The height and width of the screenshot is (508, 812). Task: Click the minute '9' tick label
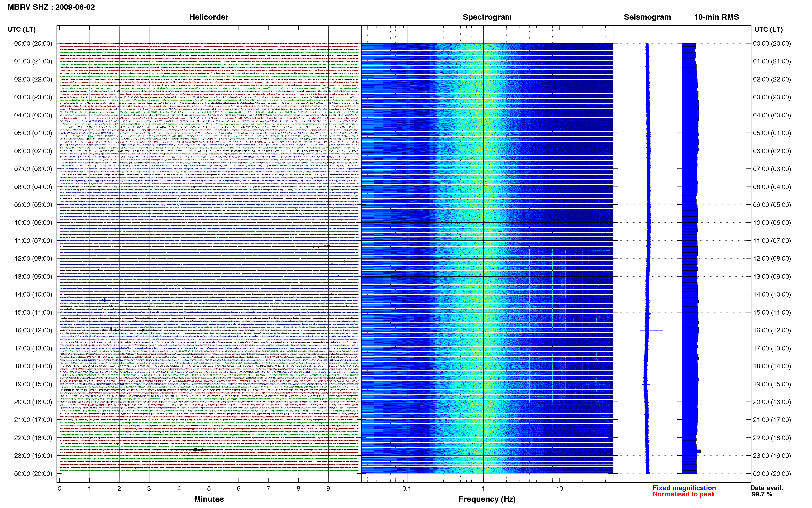coord(328,489)
